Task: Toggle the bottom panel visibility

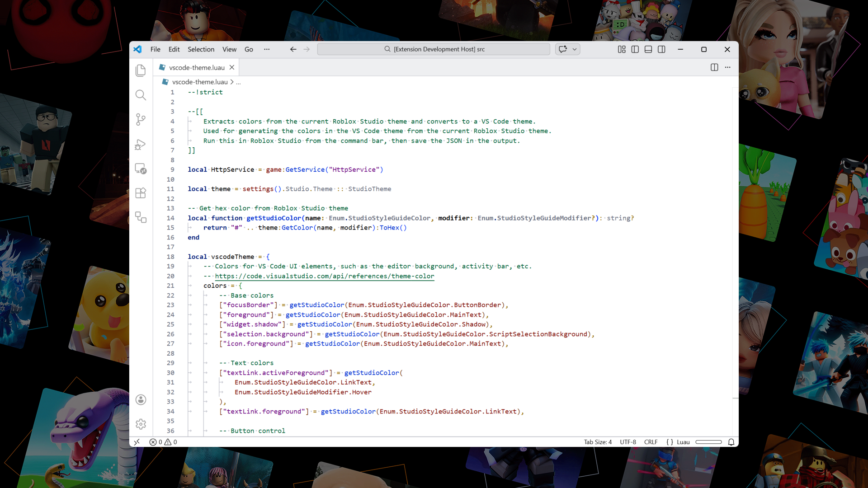Action: click(648, 49)
